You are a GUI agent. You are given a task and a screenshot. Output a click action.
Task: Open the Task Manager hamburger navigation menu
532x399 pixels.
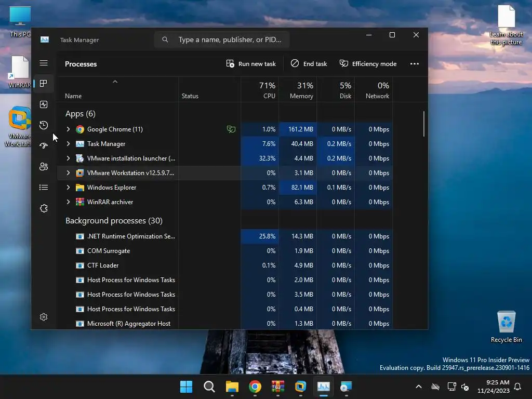pyautogui.click(x=44, y=63)
